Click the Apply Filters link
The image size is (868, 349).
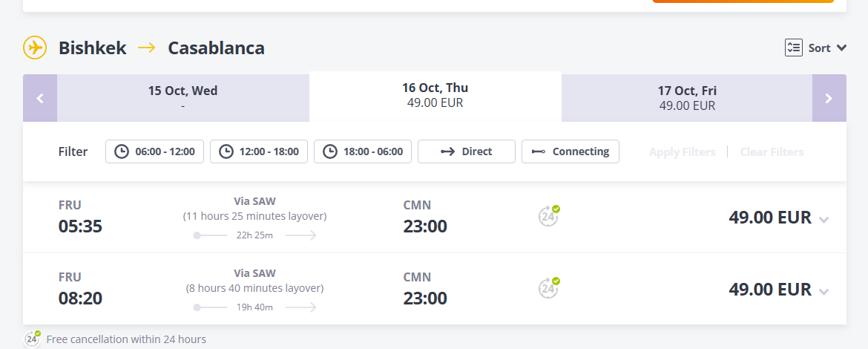pyautogui.click(x=682, y=151)
